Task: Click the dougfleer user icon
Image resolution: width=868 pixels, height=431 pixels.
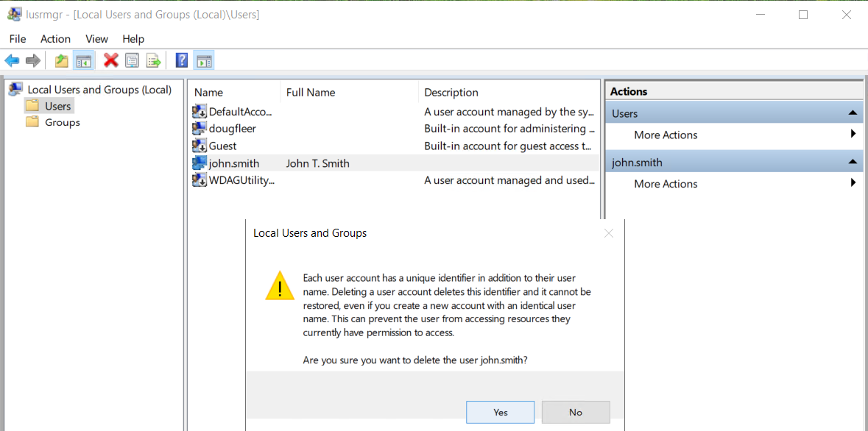Action: pos(200,129)
